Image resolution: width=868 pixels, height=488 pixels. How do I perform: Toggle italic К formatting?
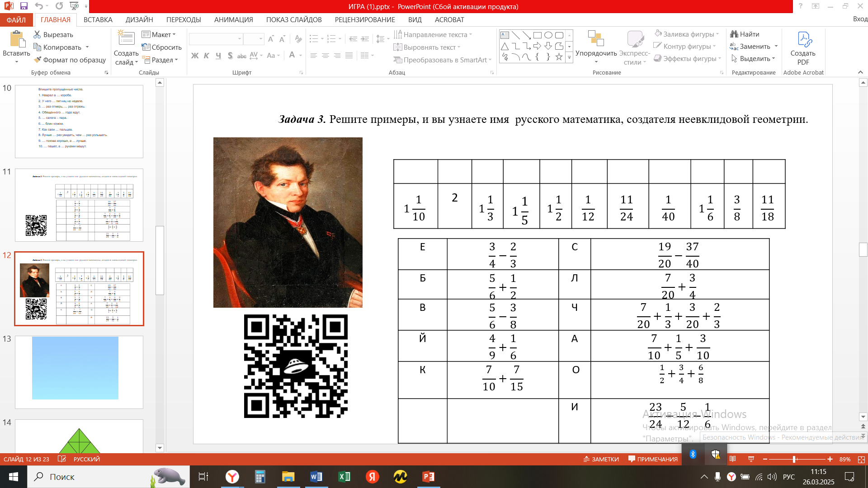pyautogui.click(x=207, y=56)
